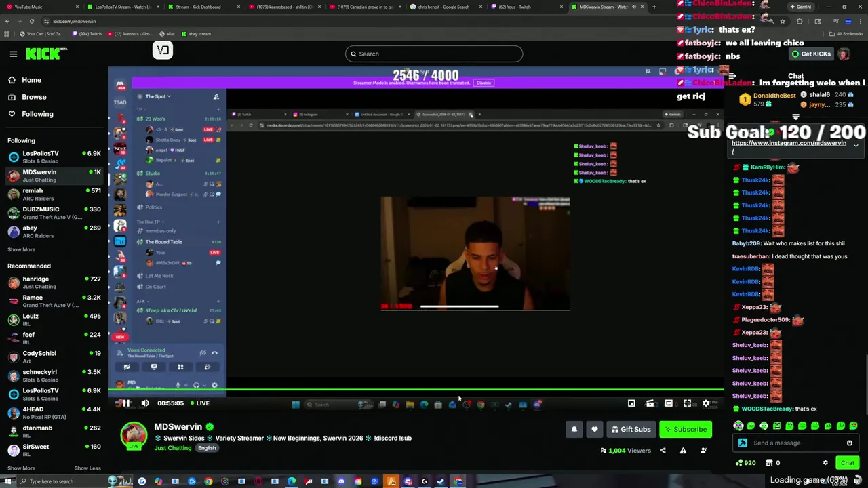Open channel points showing 920

point(747,463)
